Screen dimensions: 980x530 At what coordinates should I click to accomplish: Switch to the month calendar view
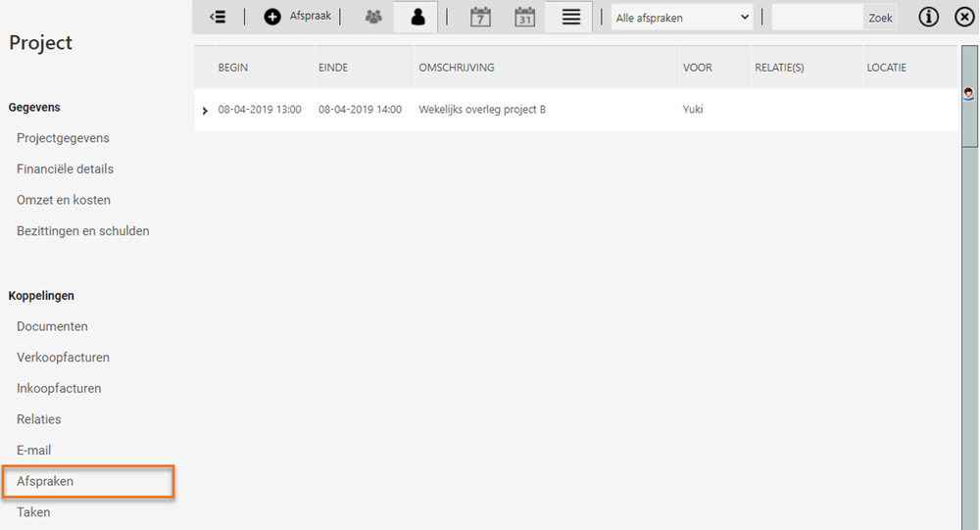524,17
